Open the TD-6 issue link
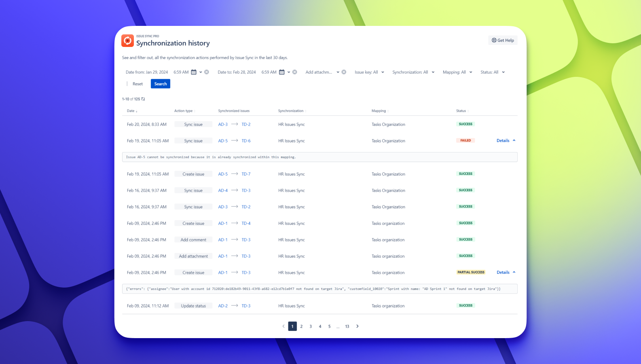 pos(246,141)
